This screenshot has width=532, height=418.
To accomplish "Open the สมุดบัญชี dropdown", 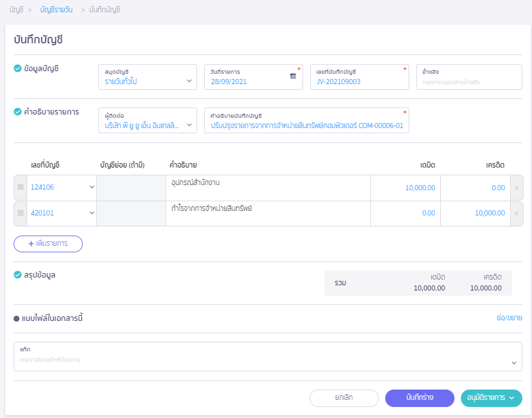I will [x=147, y=77].
